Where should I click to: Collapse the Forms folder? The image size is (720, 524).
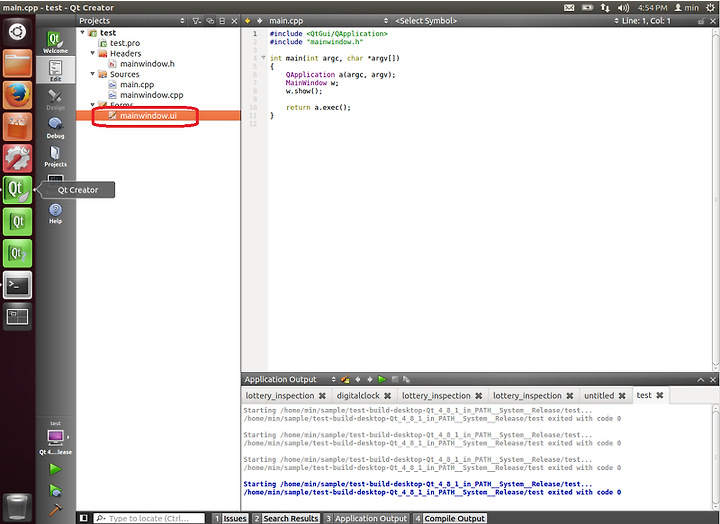click(92, 105)
